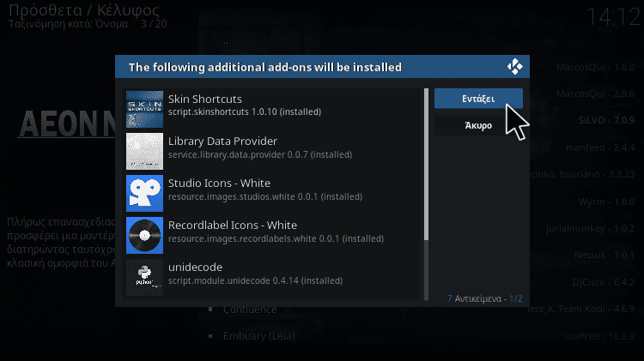Click 'manfeed - 2.4.4' in background list
Image resolution: width=644 pixels, height=361 pixels.
(x=600, y=147)
